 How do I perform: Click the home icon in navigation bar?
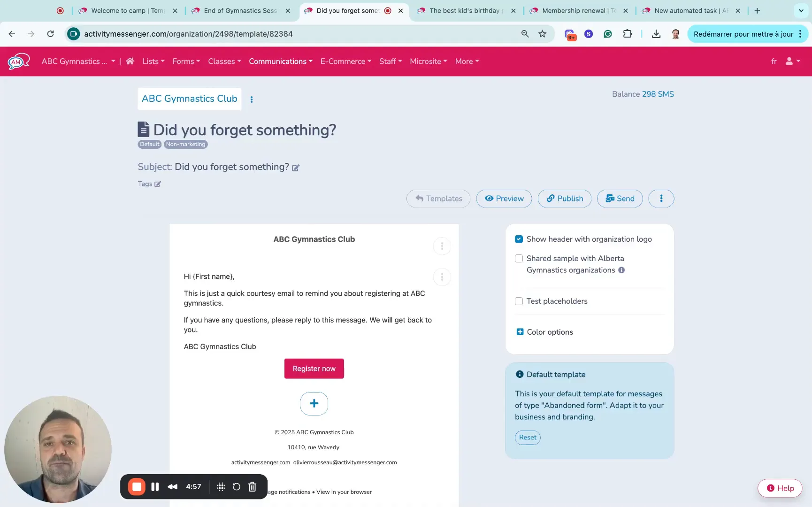(130, 61)
